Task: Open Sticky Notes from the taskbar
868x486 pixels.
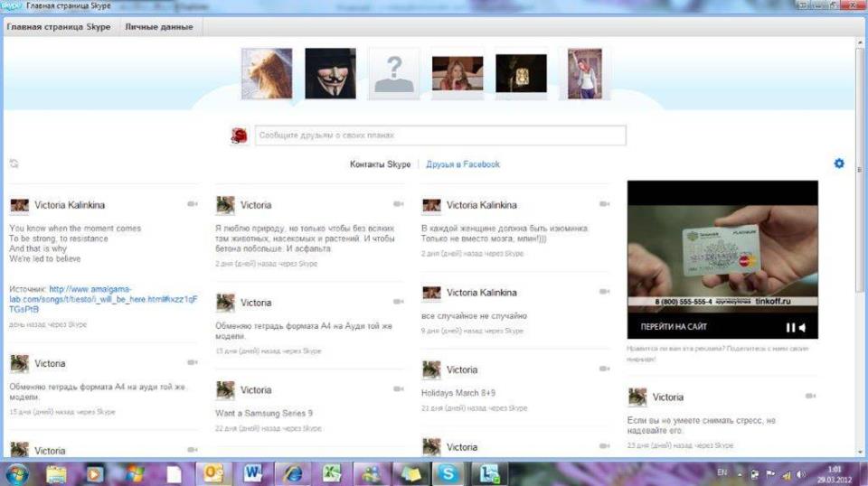Action: point(410,474)
